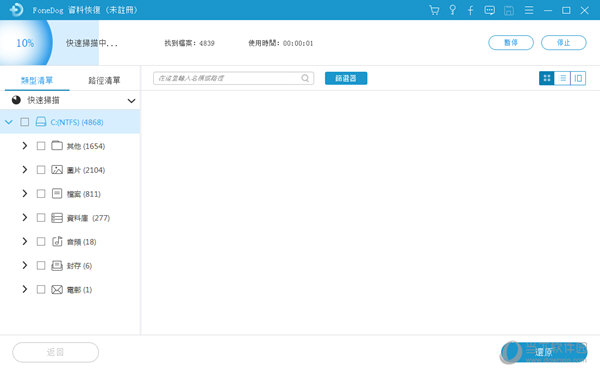Open the feedback chat icon
This screenshot has width=600, height=376.
tap(489, 10)
